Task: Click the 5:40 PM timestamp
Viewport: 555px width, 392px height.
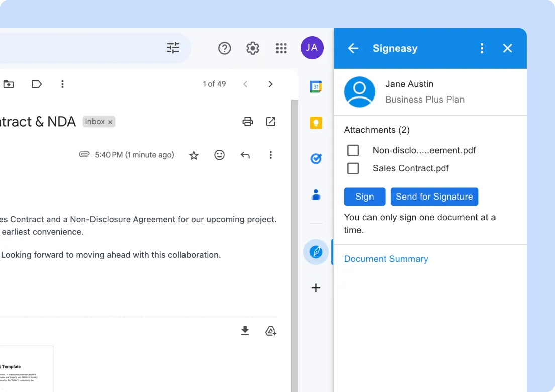Action: click(135, 155)
